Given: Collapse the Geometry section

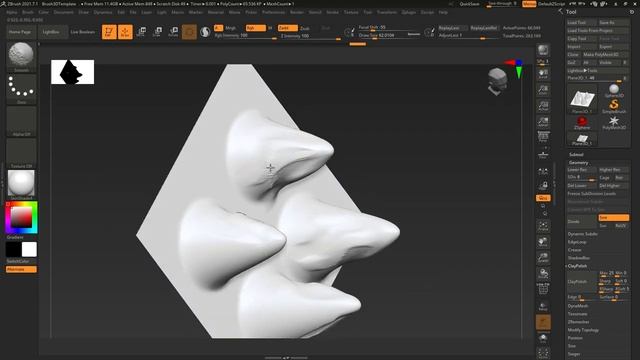Looking at the screenshot, I should [x=578, y=162].
